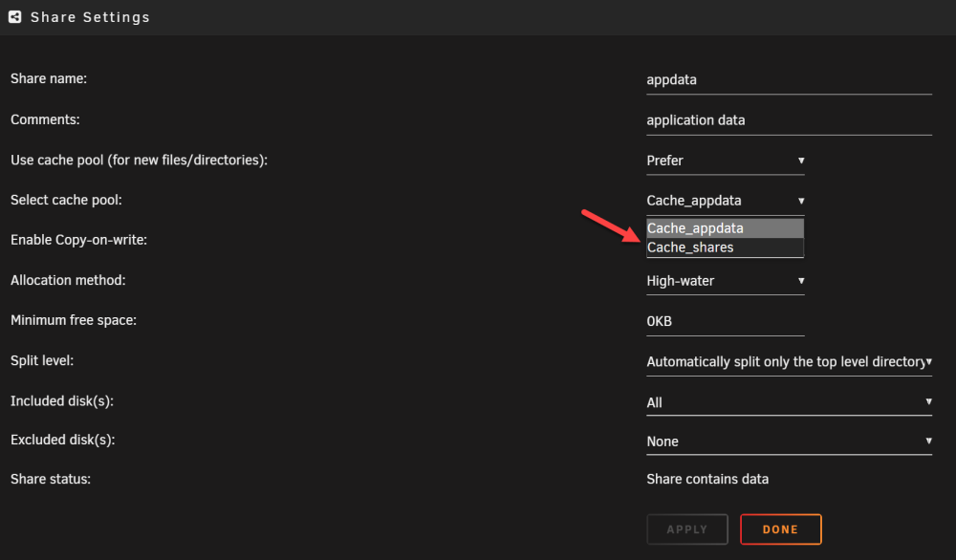Viewport: 956px width, 560px height.
Task: Click the Allocation method: label
Action: coord(68,280)
